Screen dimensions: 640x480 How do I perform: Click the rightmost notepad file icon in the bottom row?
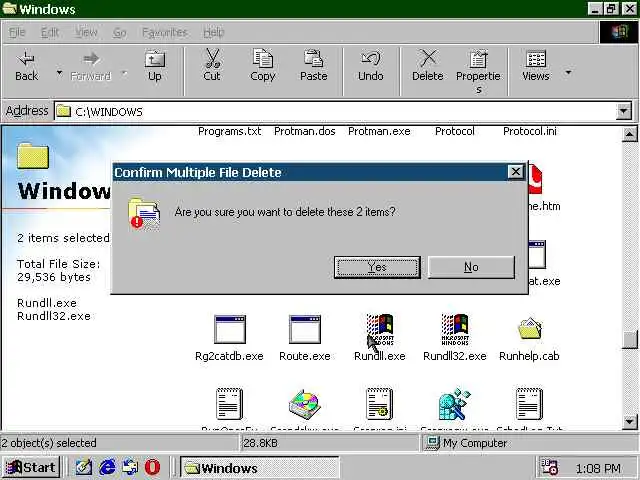pyautogui.click(x=529, y=404)
